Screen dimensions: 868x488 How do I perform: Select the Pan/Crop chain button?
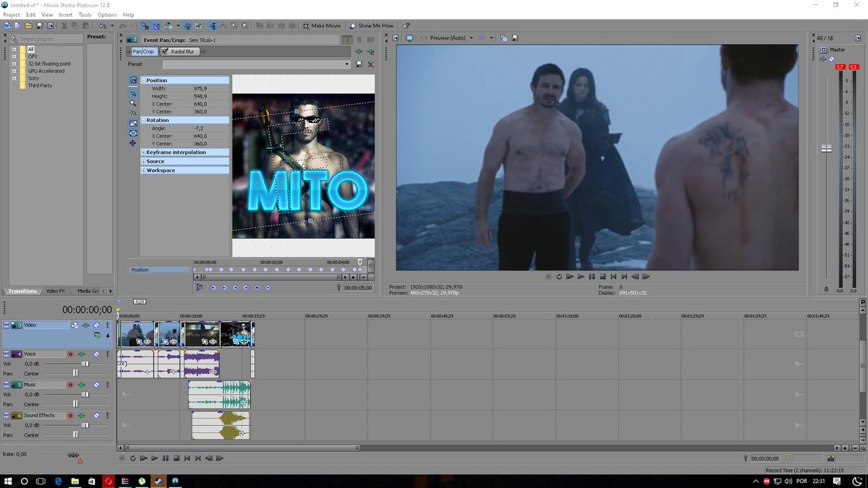(143, 52)
